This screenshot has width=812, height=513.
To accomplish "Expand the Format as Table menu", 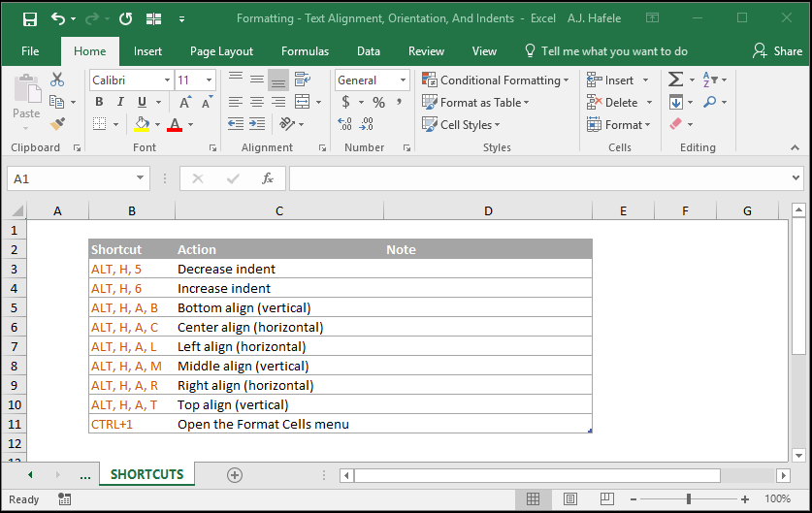I will coord(475,103).
